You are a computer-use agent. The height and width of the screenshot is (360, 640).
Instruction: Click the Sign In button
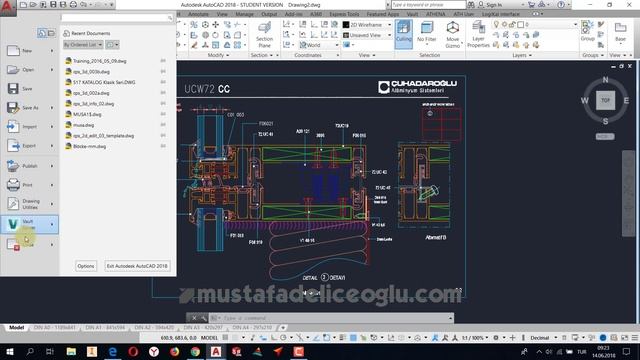click(x=490, y=5)
